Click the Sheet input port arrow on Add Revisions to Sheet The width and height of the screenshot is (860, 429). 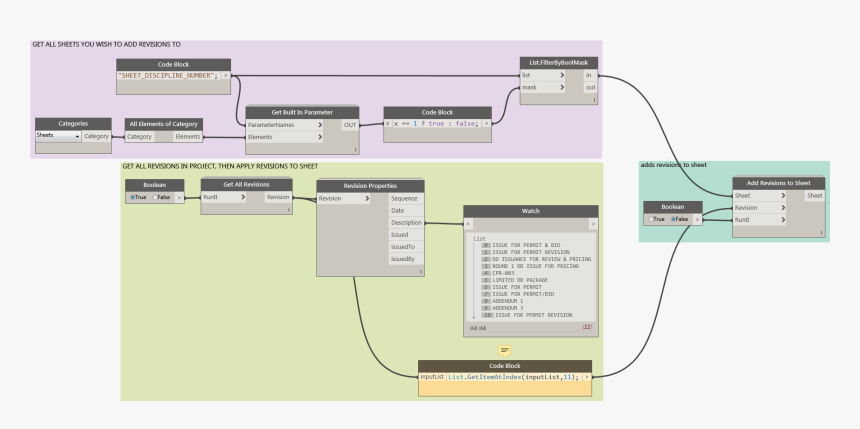coord(783,196)
